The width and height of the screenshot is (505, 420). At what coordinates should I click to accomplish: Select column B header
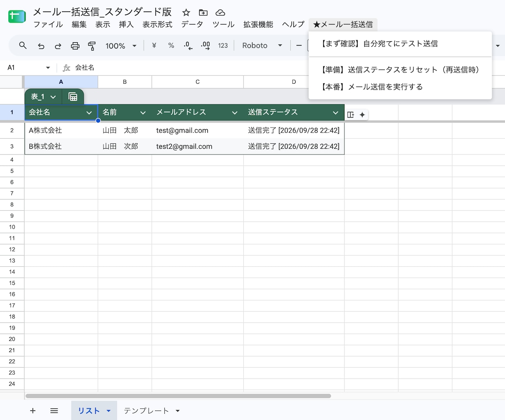(x=125, y=82)
